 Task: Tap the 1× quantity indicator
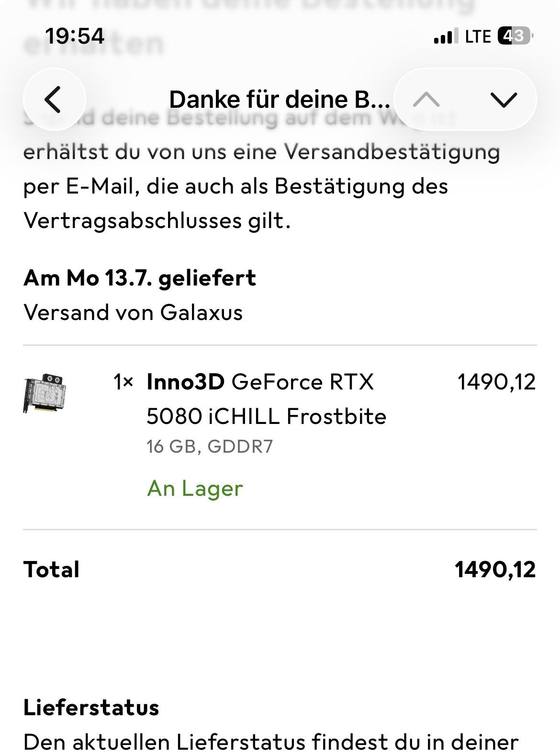click(123, 382)
